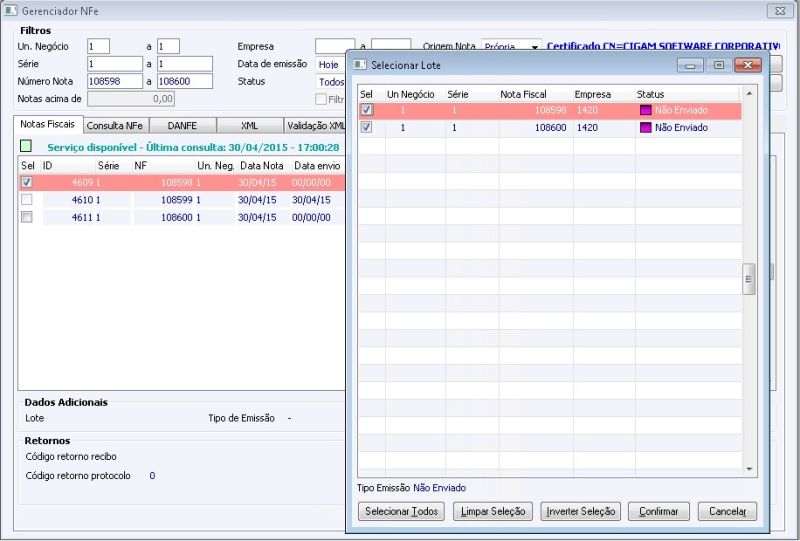The image size is (800, 541).
Task: Click ID 4609 in the highlighted row
Action: click(x=82, y=182)
